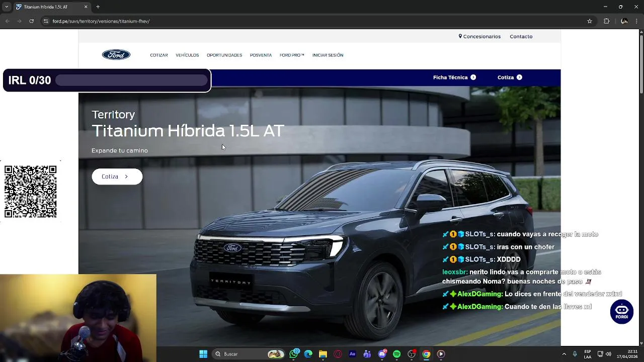This screenshot has height=362, width=644.
Task: Switch the ESP LAA input language
Action: [x=588, y=354]
